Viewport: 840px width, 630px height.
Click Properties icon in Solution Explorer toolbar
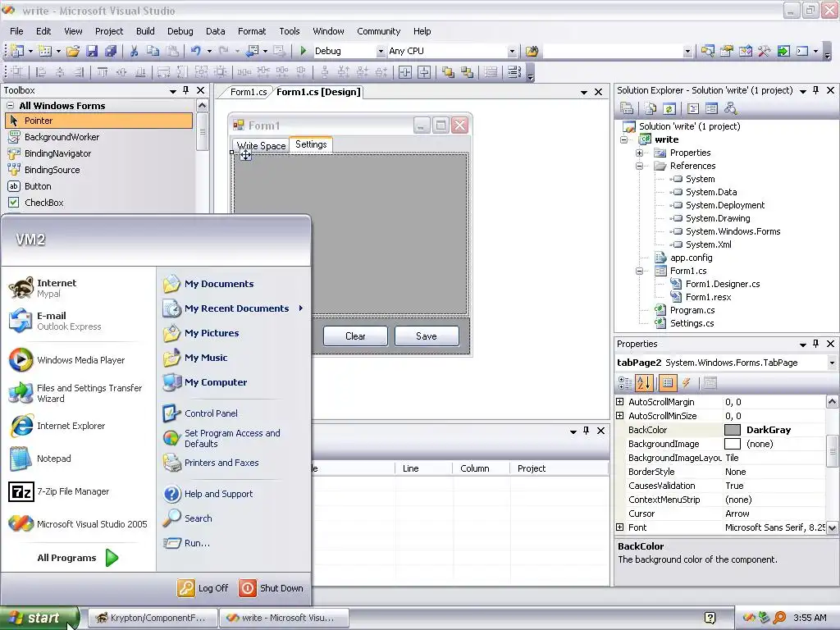[627, 109]
